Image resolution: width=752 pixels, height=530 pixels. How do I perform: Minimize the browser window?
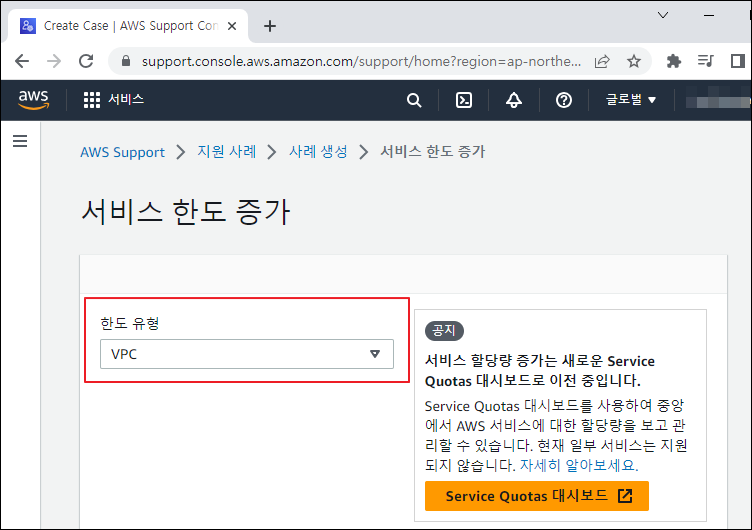709,15
